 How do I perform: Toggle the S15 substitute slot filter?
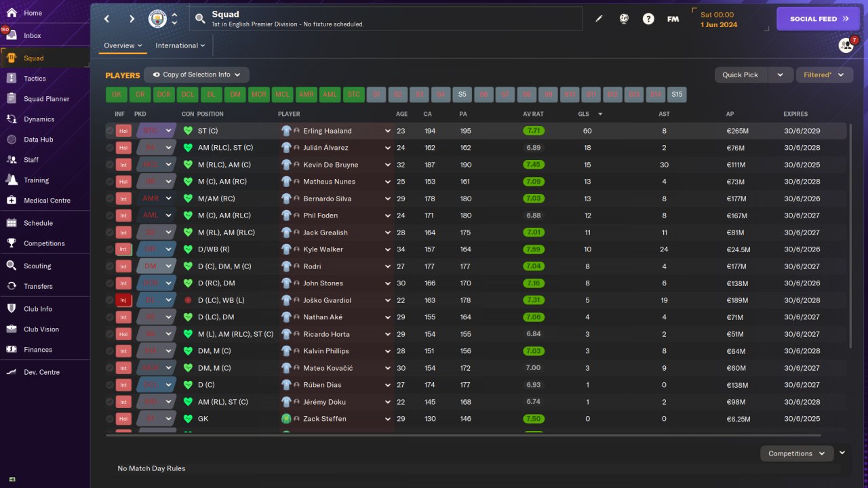pyautogui.click(x=677, y=94)
